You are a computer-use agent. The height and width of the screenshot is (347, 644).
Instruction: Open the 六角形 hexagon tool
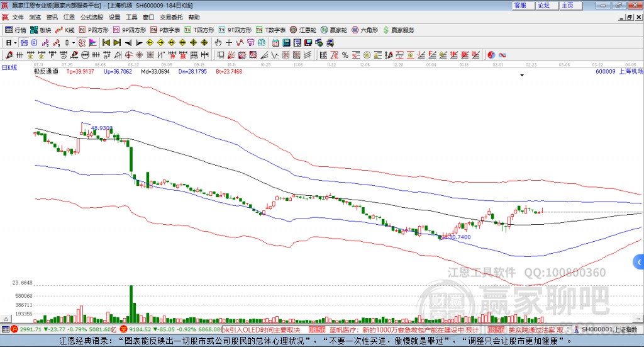365,30
